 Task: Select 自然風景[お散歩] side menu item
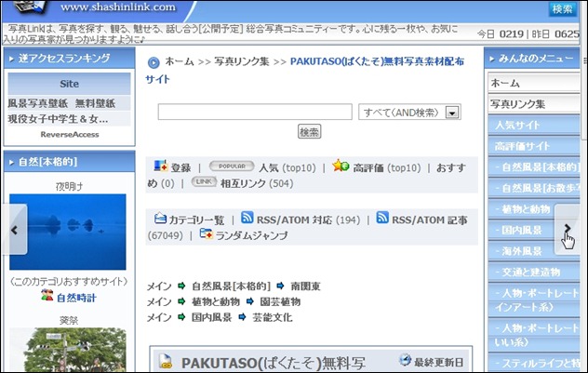coord(534,188)
